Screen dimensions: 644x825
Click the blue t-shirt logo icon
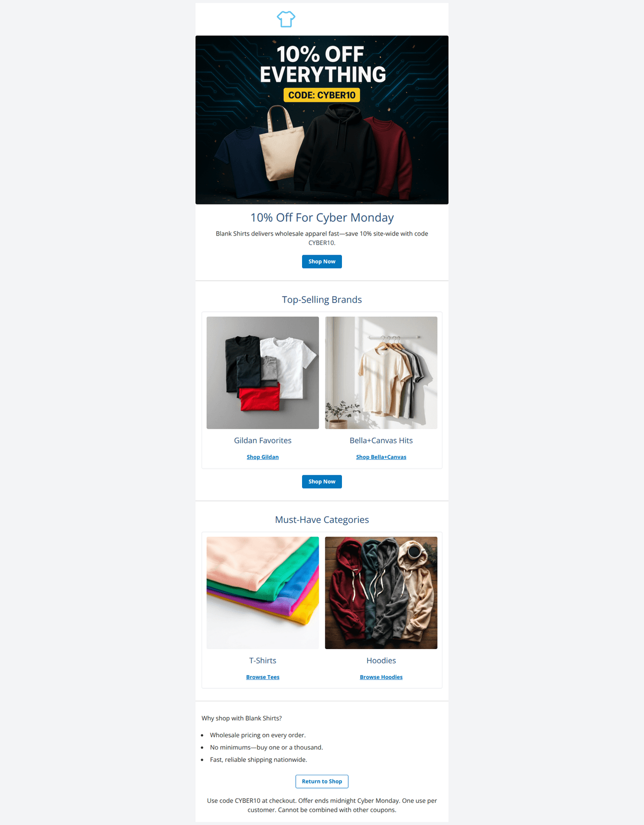point(286,19)
